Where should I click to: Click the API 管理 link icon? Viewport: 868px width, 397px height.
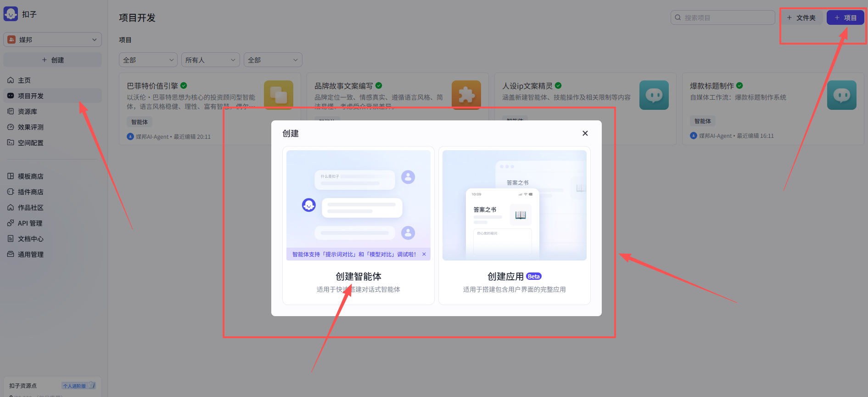pyautogui.click(x=11, y=223)
